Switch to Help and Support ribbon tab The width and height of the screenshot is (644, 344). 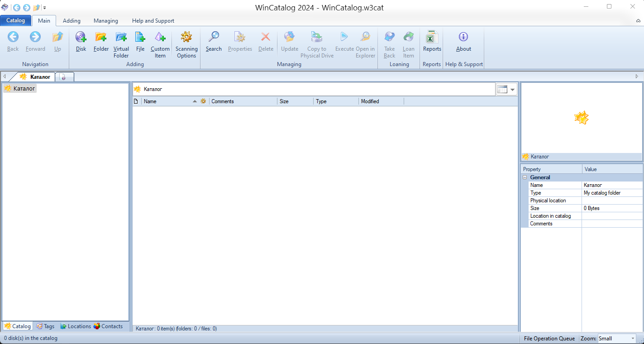click(x=153, y=21)
